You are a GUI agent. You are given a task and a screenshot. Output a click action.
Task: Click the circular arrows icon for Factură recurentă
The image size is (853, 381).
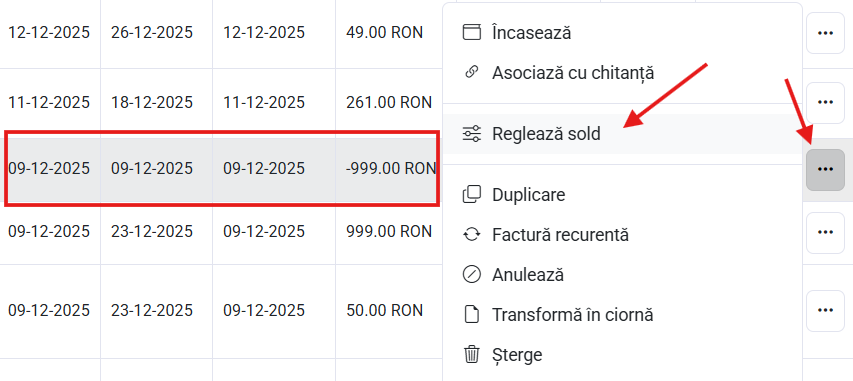point(472,235)
